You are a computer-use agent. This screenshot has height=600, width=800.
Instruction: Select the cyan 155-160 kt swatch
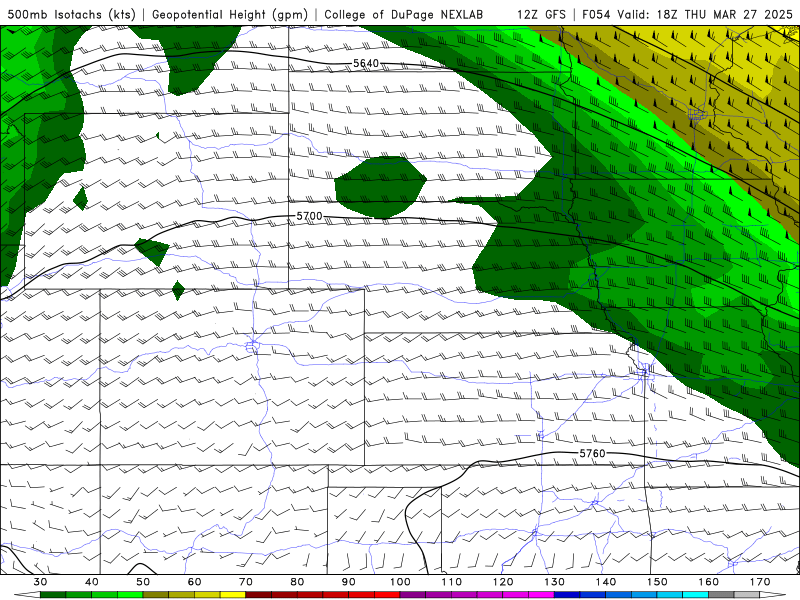[695, 595]
